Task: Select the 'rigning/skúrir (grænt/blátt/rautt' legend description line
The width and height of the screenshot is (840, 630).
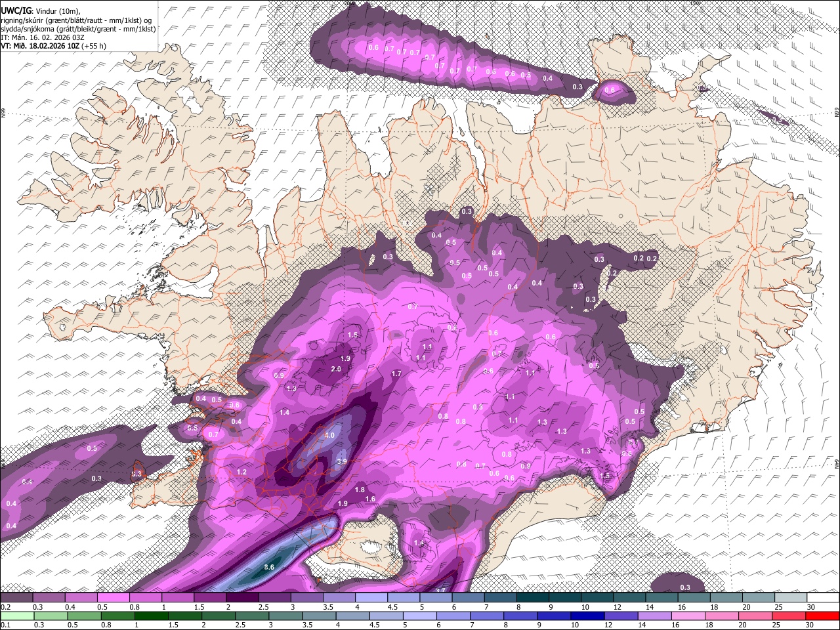Action: tap(76, 20)
